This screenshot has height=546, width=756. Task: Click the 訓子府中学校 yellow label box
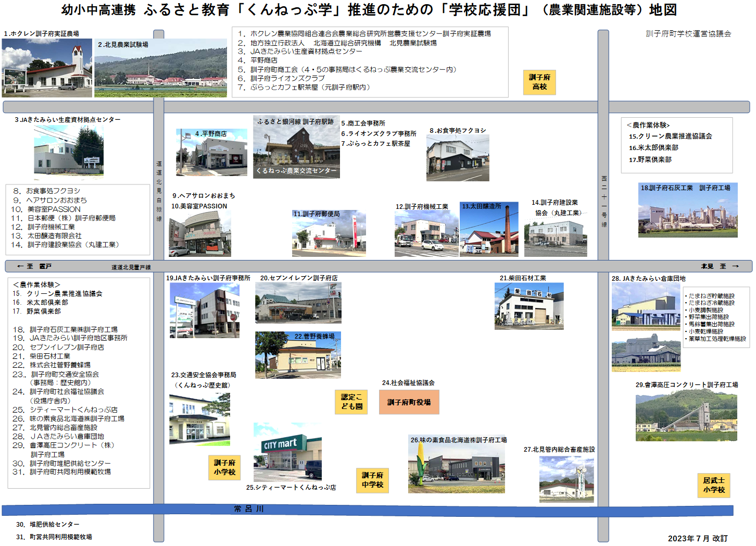pyautogui.click(x=373, y=480)
